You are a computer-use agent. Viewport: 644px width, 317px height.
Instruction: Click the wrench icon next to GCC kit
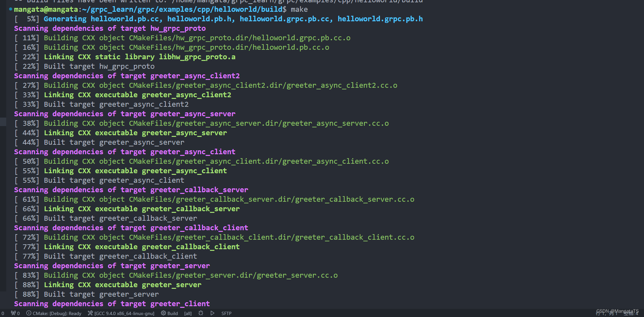coord(90,313)
